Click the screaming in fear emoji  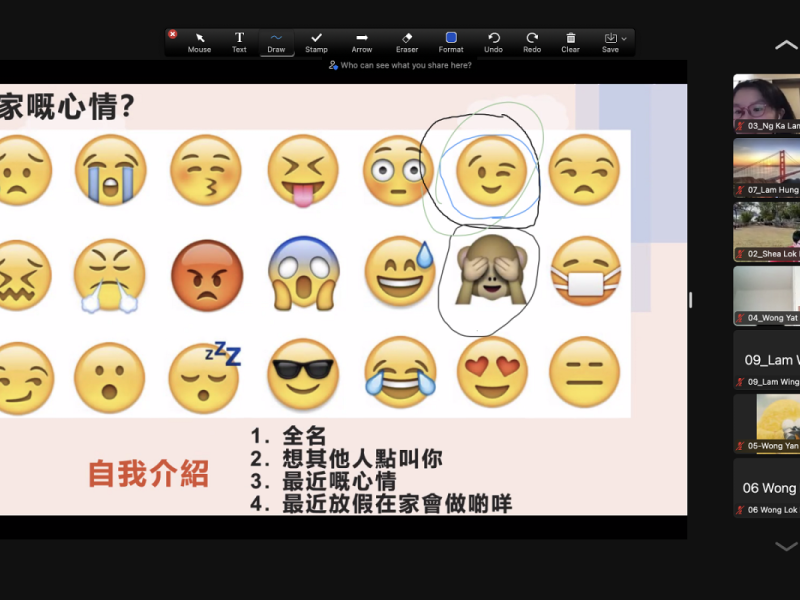tap(304, 273)
